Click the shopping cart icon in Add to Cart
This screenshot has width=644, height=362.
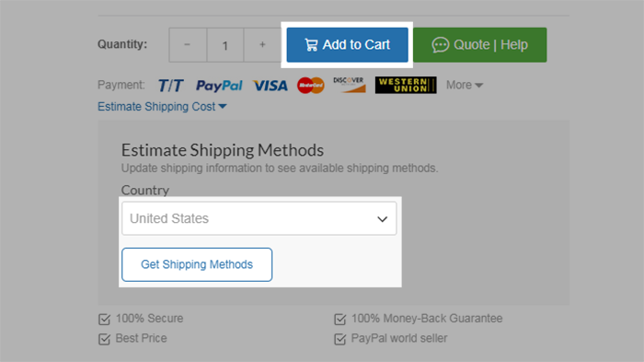(x=311, y=45)
